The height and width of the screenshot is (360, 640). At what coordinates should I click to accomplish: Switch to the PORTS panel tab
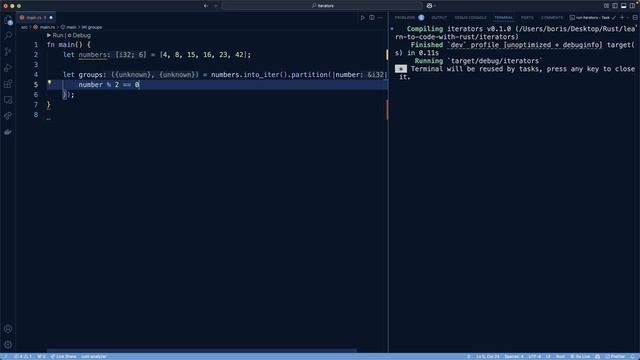pos(527,18)
